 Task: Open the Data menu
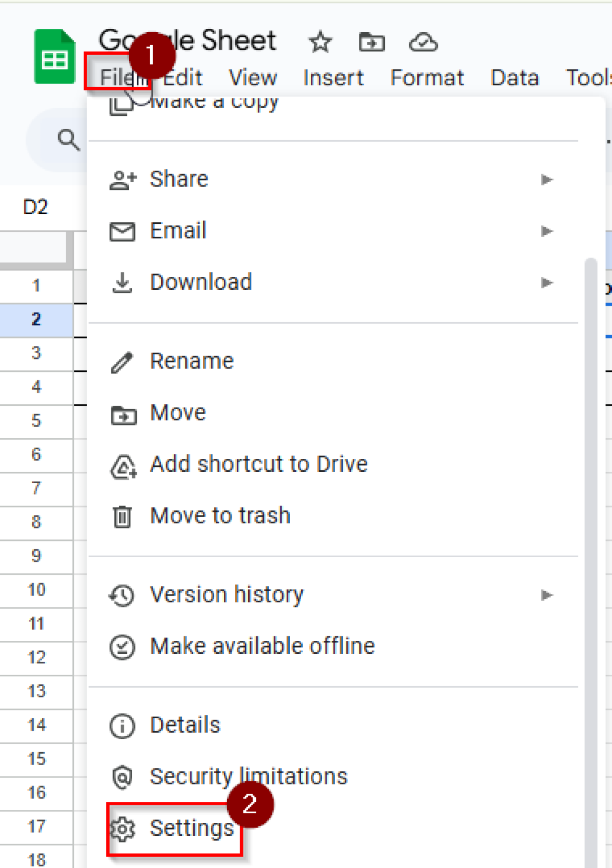[x=514, y=78]
